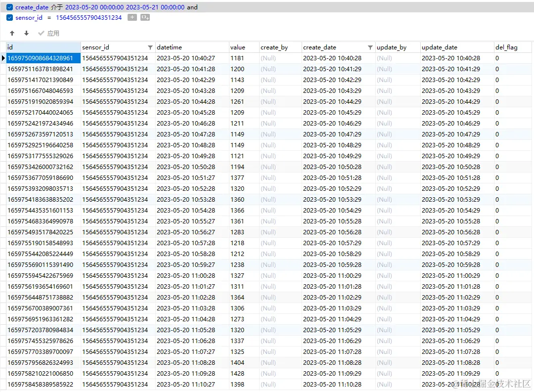The width and height of the screenshot is (534, 392).
Task: Edit the filter end value 2023-05-21 00:00:00
Action: tap(155, 7)
